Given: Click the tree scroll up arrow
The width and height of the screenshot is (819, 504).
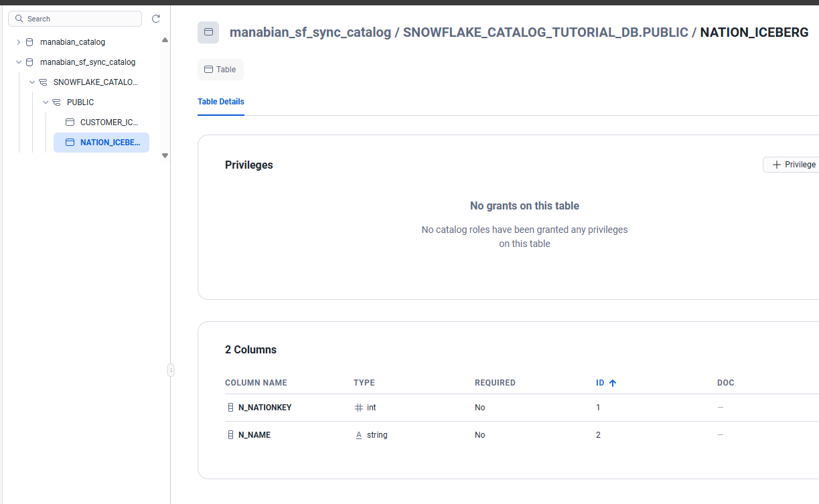Looking at the screenshot, I should click(165, 40).
